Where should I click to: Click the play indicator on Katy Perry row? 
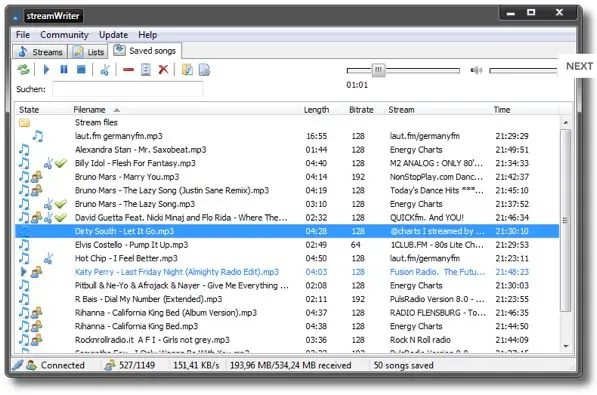(x=24, y=272)
